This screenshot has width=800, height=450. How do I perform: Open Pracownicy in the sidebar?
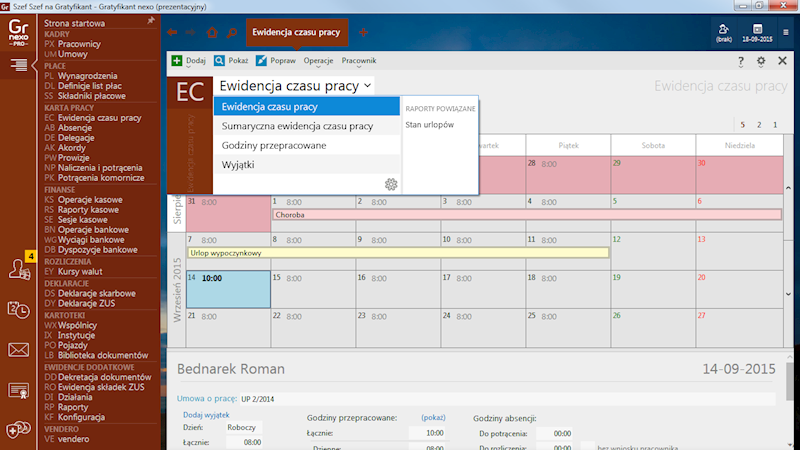[79, 44]
